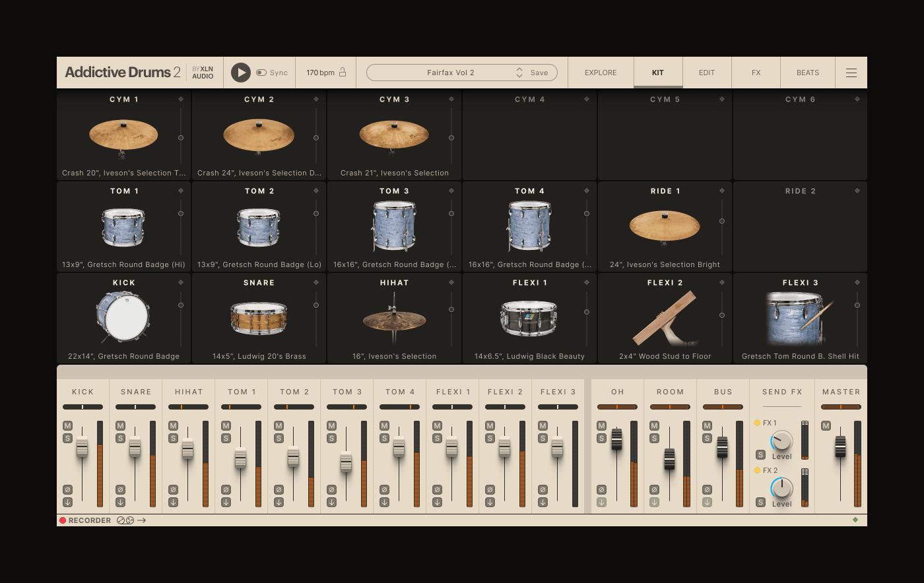924x583 pixels.
Task: Solo the FX 2 send
Action: click(760, 502)
